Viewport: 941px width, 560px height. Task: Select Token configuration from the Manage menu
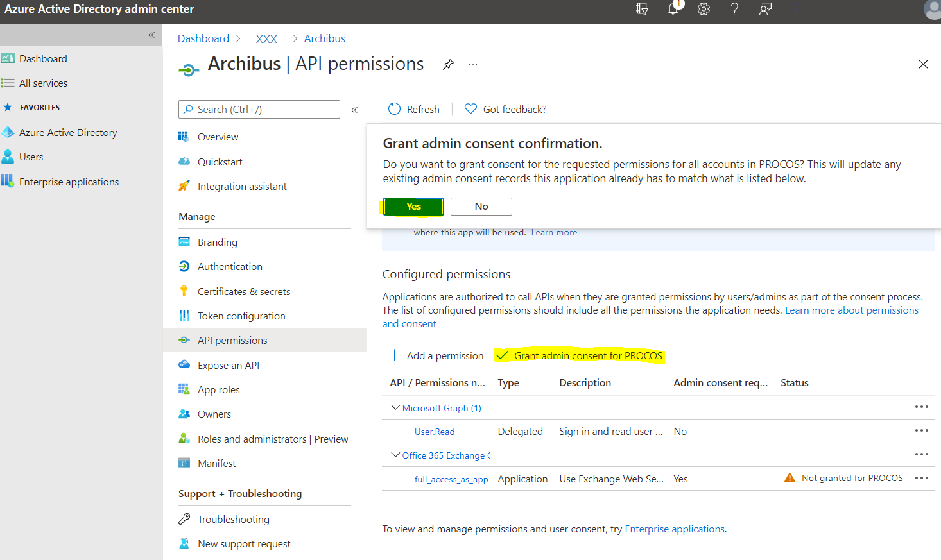point(241,316)
